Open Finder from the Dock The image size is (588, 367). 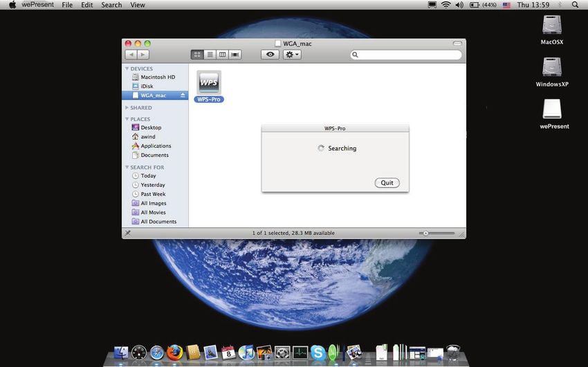[121, 352]
